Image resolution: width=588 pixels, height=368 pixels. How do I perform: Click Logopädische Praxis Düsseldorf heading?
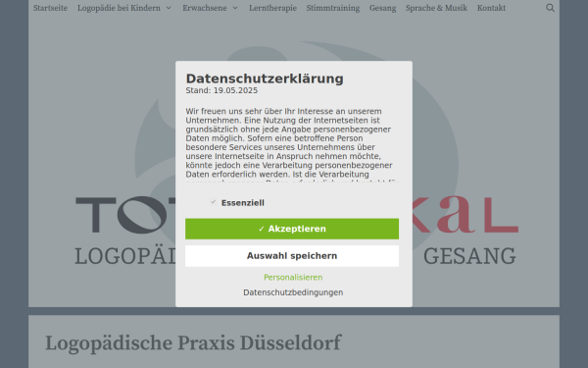tap(193, 343)
